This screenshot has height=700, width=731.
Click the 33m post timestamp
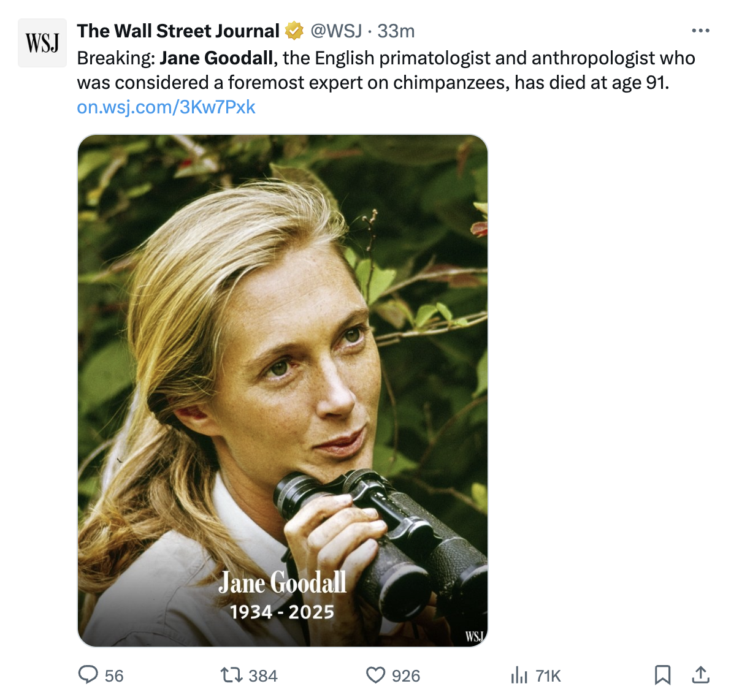pos(396,31)
